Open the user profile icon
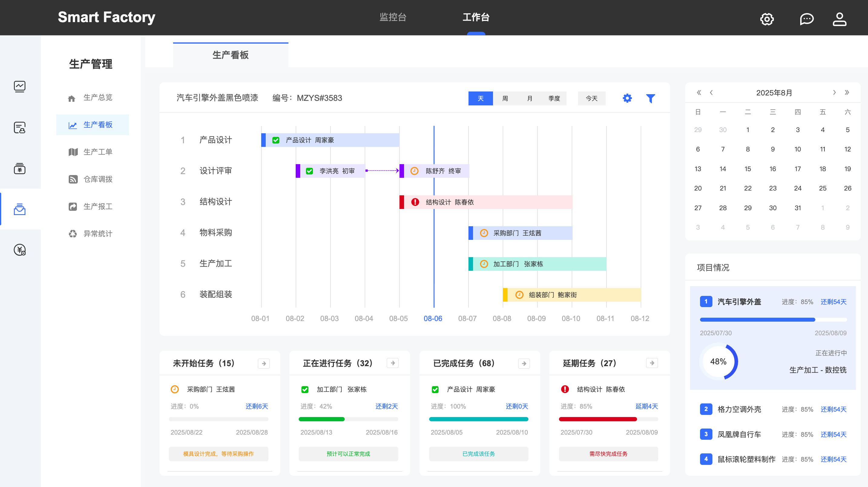 coord(839,19)
